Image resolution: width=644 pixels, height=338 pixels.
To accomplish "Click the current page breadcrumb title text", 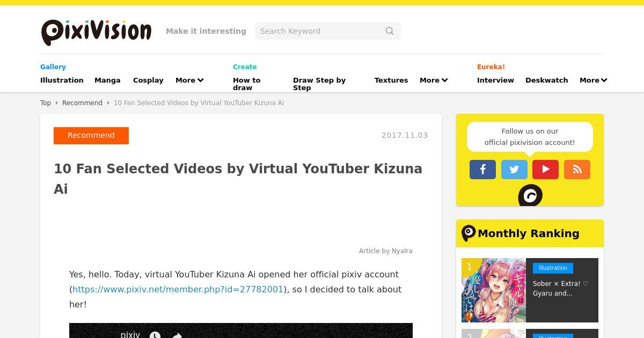I will 199,102.
